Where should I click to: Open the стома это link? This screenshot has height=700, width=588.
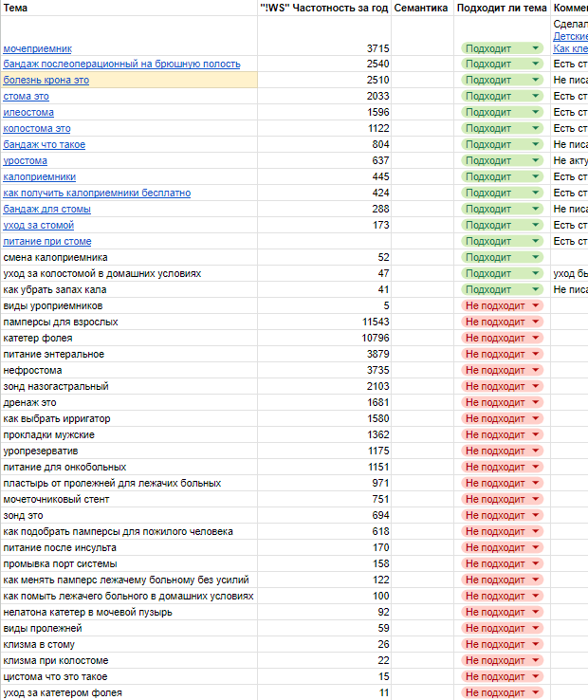(26, 96)
